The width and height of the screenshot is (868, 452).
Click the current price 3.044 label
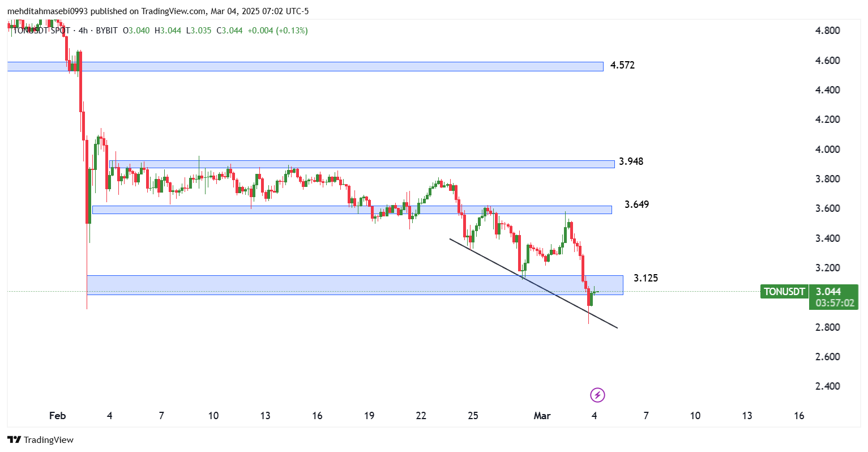[x=828, y=292]
